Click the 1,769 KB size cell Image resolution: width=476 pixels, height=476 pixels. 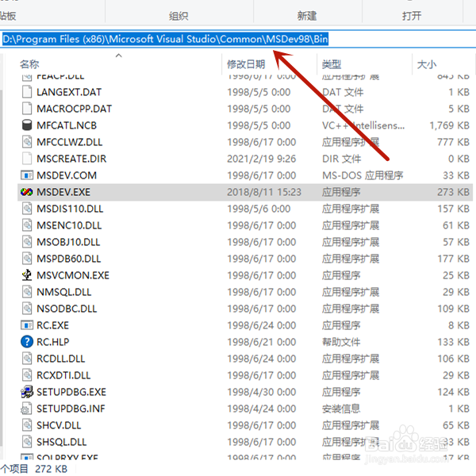click(450, 125)
